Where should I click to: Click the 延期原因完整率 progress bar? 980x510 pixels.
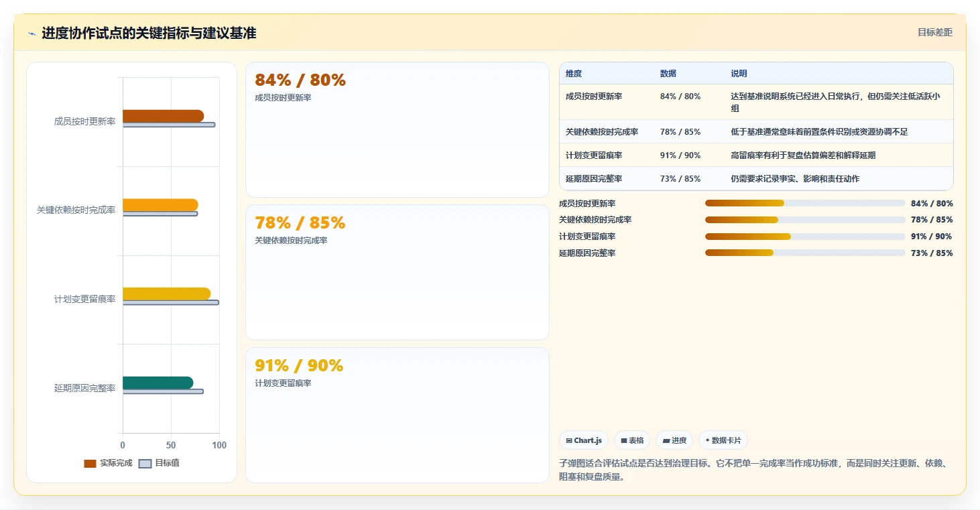pyautogui.click(x=805, y=253)
